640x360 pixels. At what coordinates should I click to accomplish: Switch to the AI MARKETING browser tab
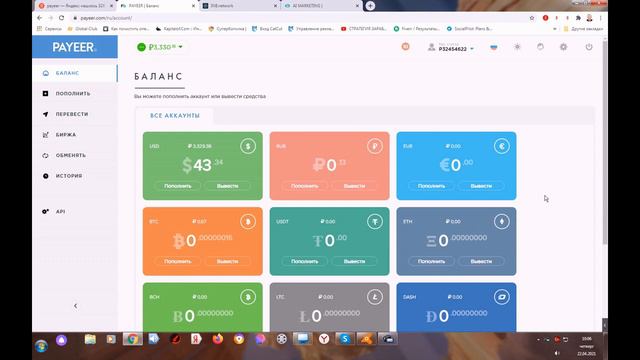click(x=322, y=6)
